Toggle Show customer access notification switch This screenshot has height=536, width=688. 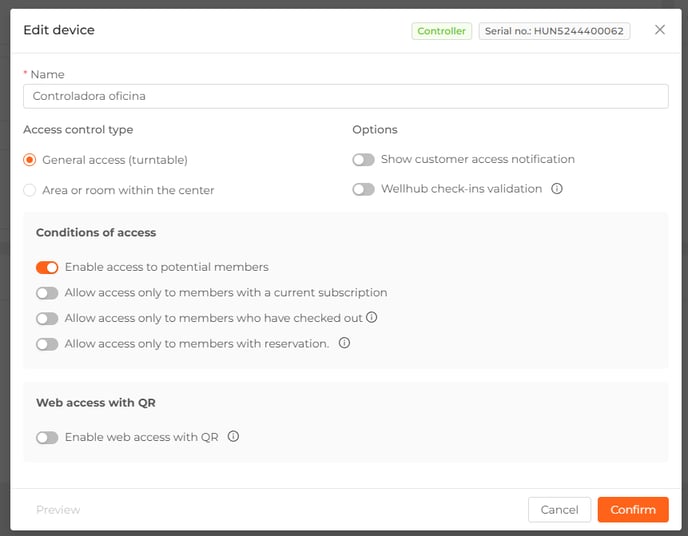(x=363, y=160)
